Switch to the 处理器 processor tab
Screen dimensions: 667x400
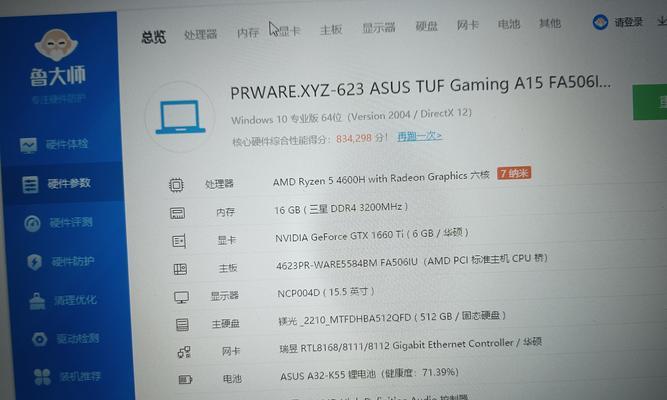pos(200,34)
